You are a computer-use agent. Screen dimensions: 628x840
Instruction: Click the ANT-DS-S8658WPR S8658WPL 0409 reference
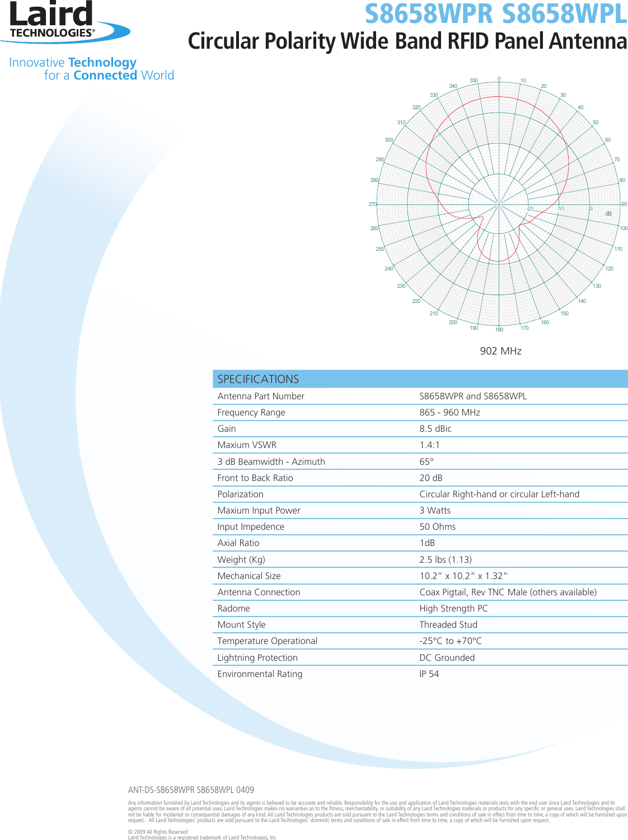tap(190, 790)
